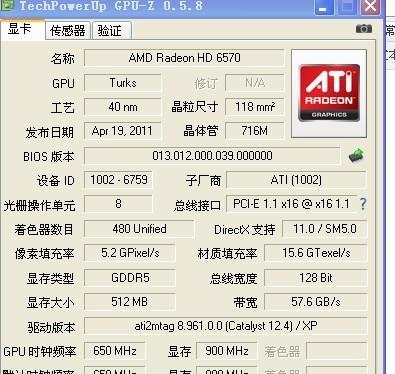The height and width of the screenshot is (374, 395).
Task: Click the driver version field with Catalyst 12.4
Action: coord(226,326)
